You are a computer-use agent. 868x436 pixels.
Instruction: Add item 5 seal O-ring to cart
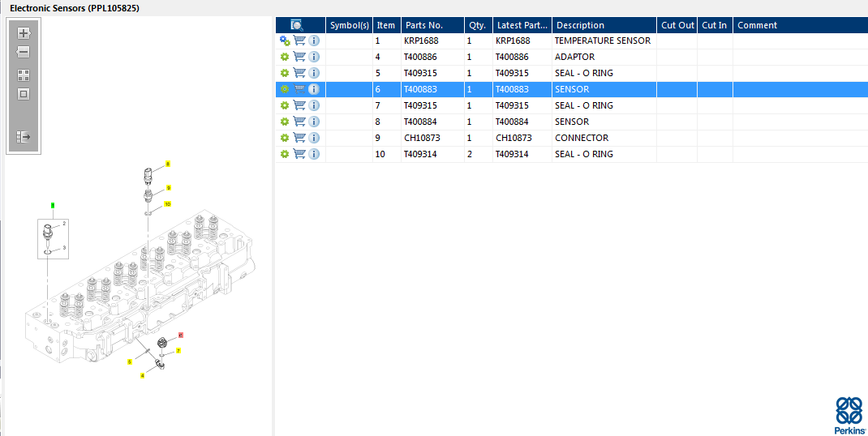299,72
